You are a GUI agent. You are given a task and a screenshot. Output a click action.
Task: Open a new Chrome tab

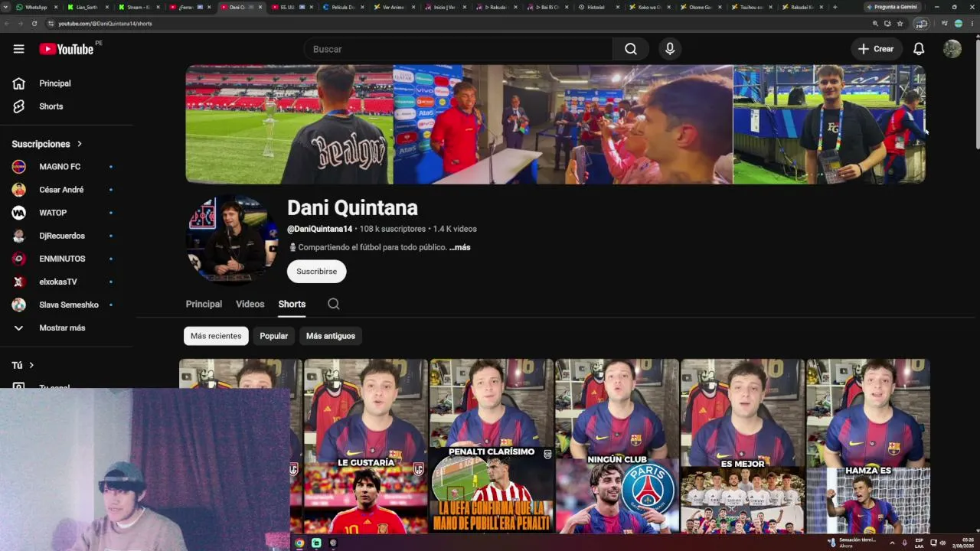click(x=835, y=7)
